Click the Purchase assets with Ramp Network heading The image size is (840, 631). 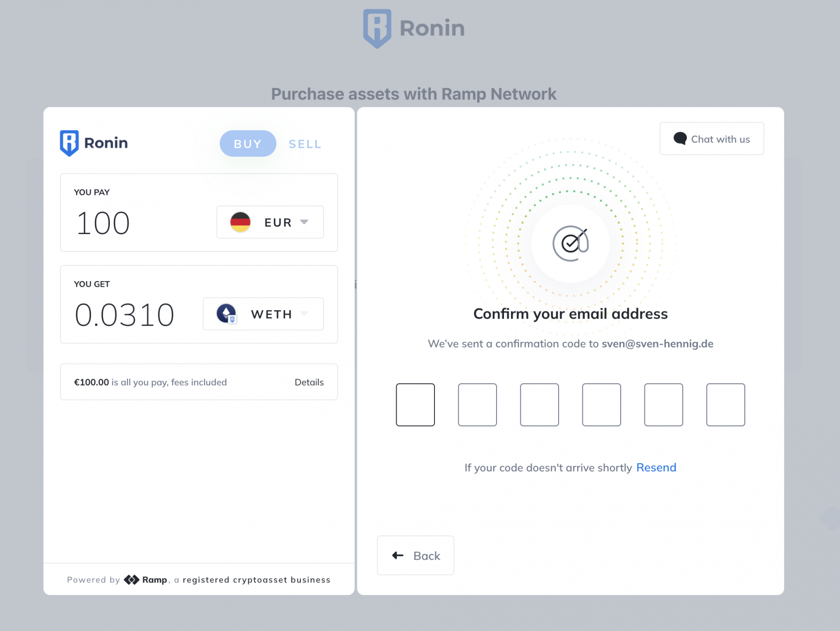pyautogui.click(x=414, y=94)
